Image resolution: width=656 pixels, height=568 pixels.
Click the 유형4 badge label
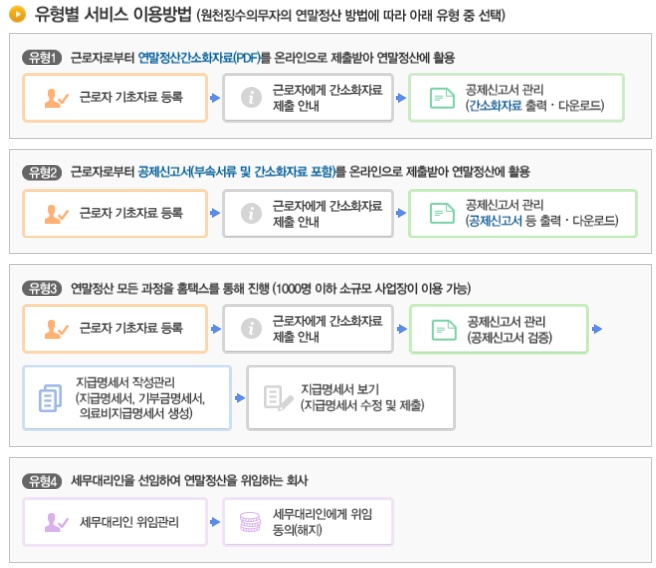42,481
